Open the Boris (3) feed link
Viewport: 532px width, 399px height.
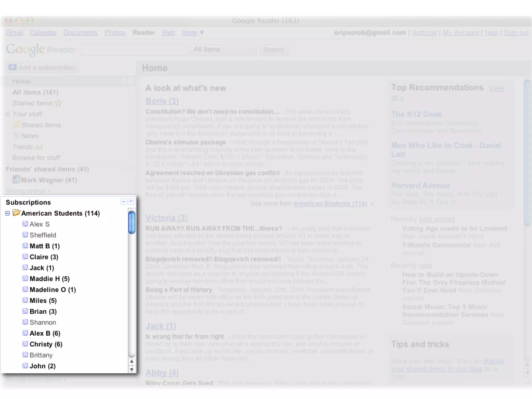(x=162, y=101)
